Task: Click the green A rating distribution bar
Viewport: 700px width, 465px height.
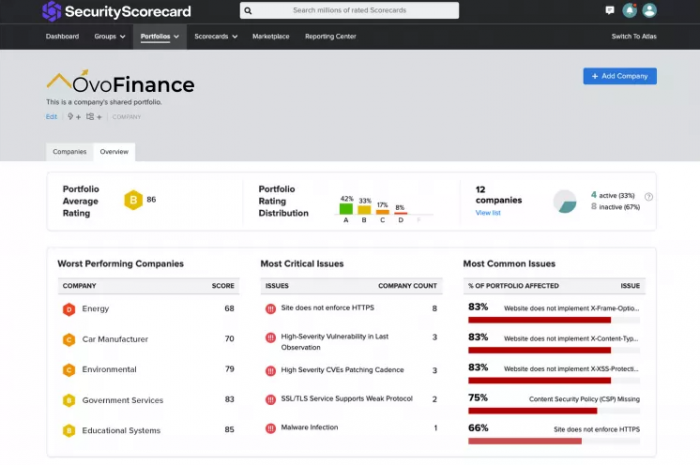Action: click(x=346, y=208)
